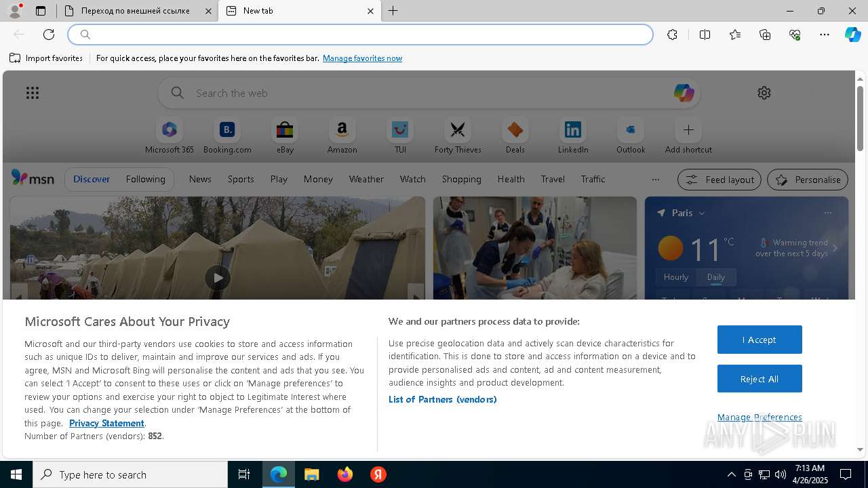Open a new tab with plus button
The height and width of the screenshot is (488, 868).
pyautogui.click(x=393, y=11)
